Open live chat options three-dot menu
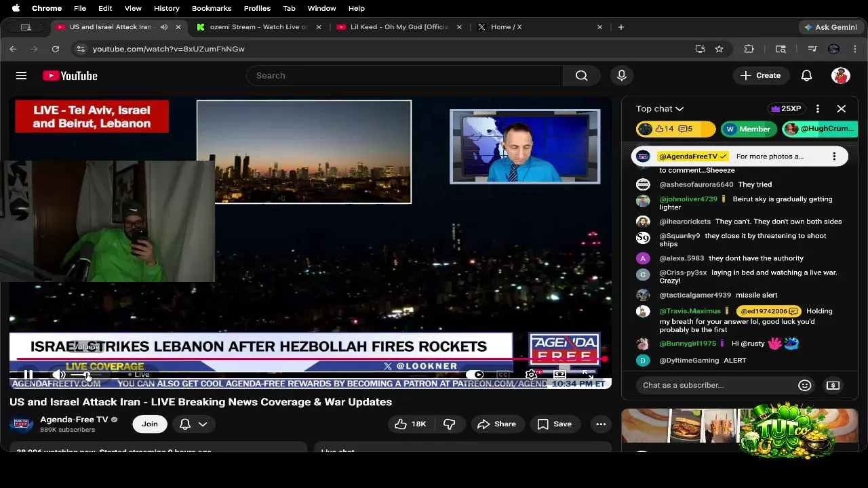The image size is (868, 488). [817, 108]
